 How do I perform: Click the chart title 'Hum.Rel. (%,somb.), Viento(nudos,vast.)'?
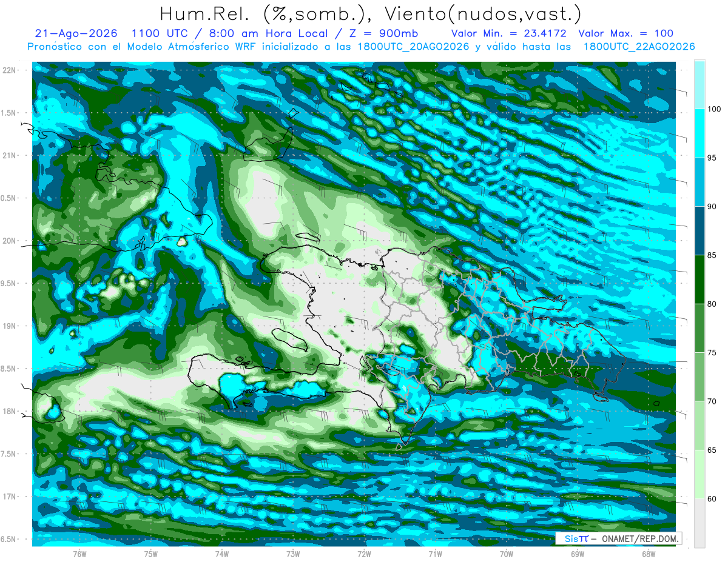click(x=370, y=14)
